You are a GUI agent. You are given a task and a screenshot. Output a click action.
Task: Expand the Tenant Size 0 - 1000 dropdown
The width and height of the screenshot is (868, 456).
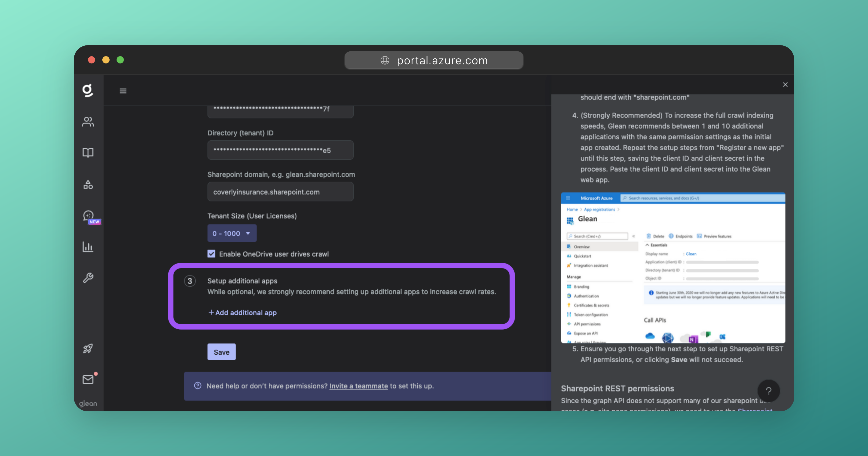click(x=232, y=233)
